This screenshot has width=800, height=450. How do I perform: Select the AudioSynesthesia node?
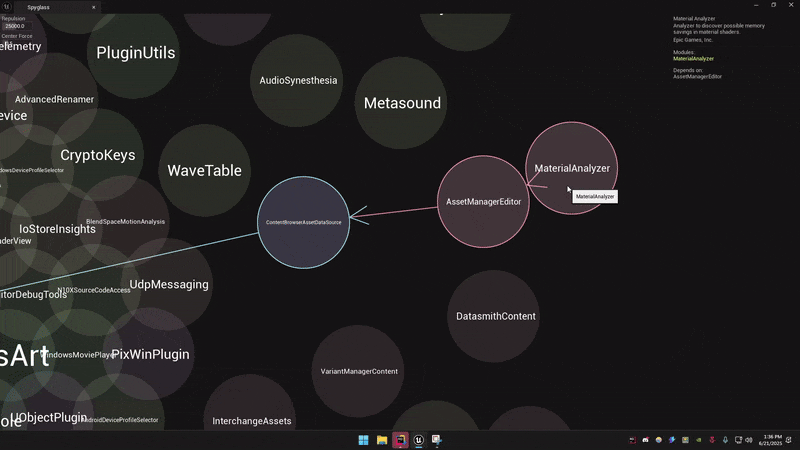pyautogui.click(x=297, y=81)
